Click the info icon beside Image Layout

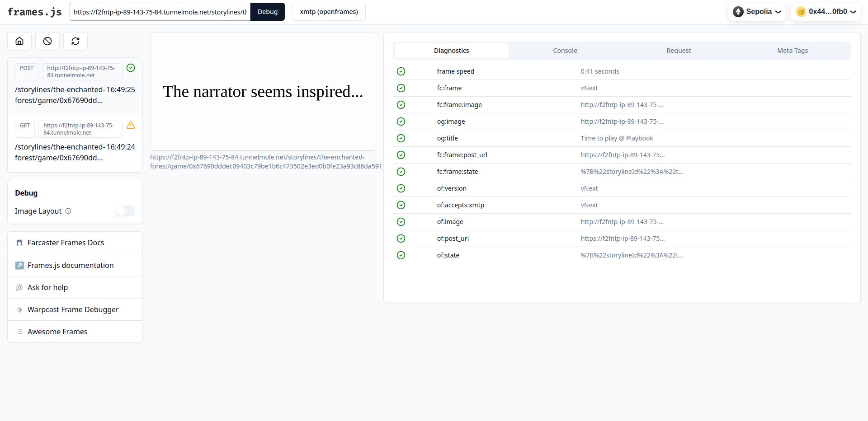68,211
